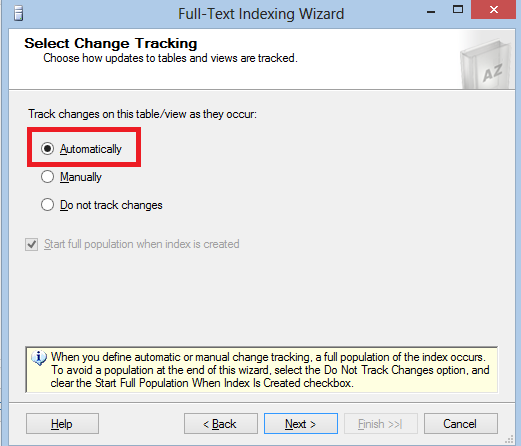Click the Select Change Tracking heading
Screen dimensions: 521x446
click(111, 43)
